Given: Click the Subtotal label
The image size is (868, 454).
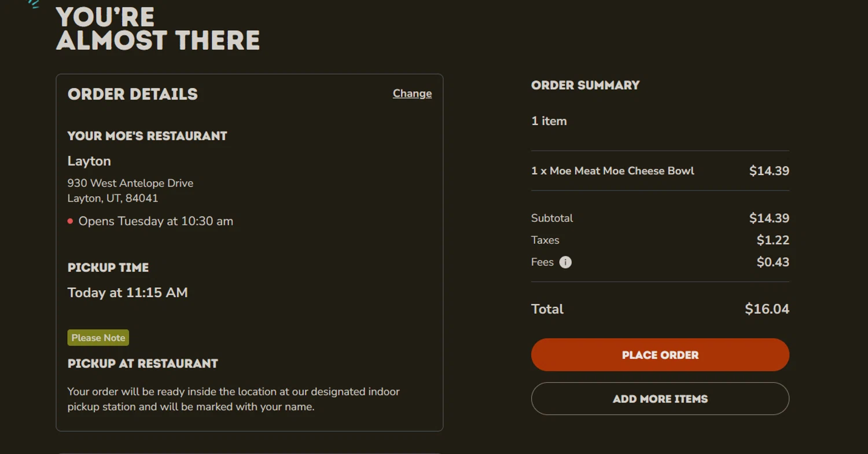Looking at the screenshot, I should (x=551, y=218).
